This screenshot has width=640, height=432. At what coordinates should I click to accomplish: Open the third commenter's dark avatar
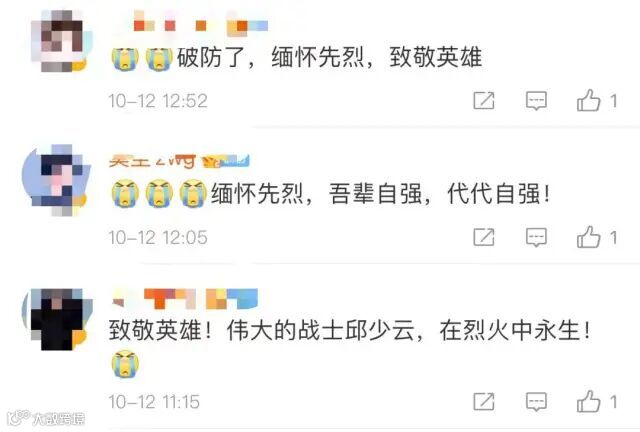click(x=57, y=319)
